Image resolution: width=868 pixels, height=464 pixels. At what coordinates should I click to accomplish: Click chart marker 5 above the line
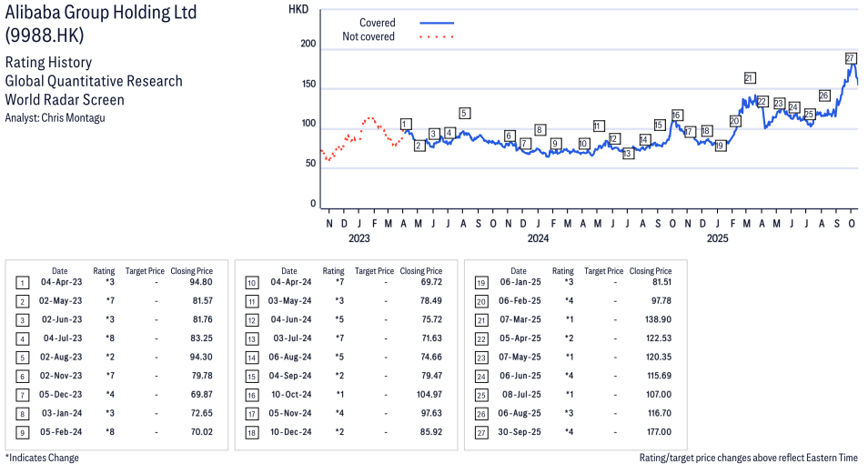(x=464, y=114)
